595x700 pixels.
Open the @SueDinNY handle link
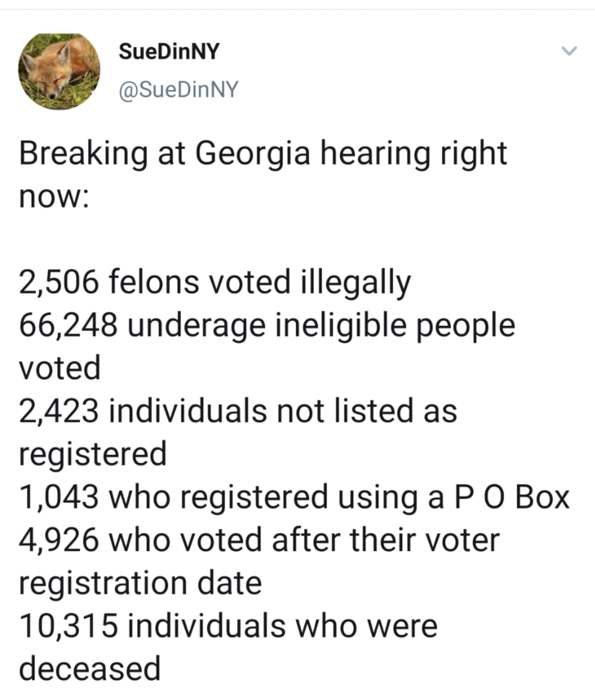[178, 89]
